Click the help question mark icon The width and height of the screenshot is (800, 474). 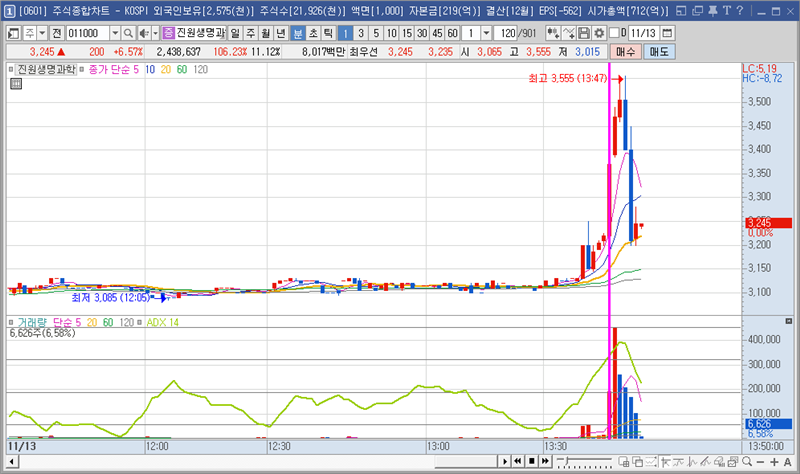[x=739, y=10]
